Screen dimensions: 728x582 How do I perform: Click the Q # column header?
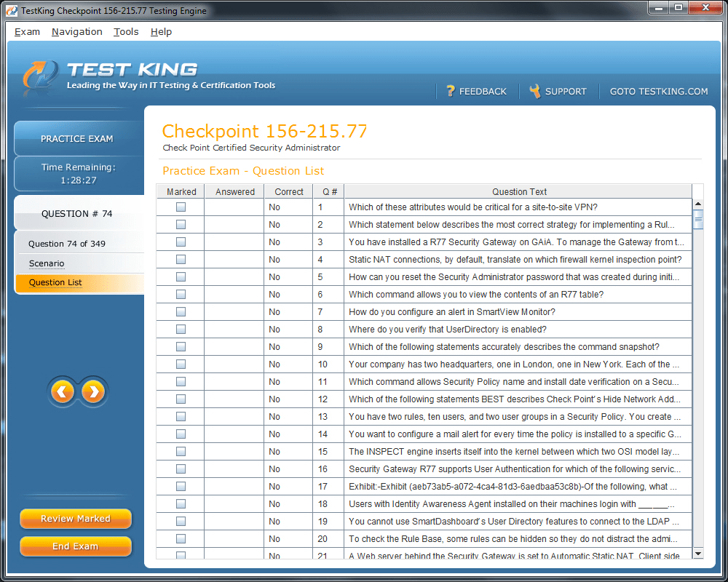click(330, 191)
